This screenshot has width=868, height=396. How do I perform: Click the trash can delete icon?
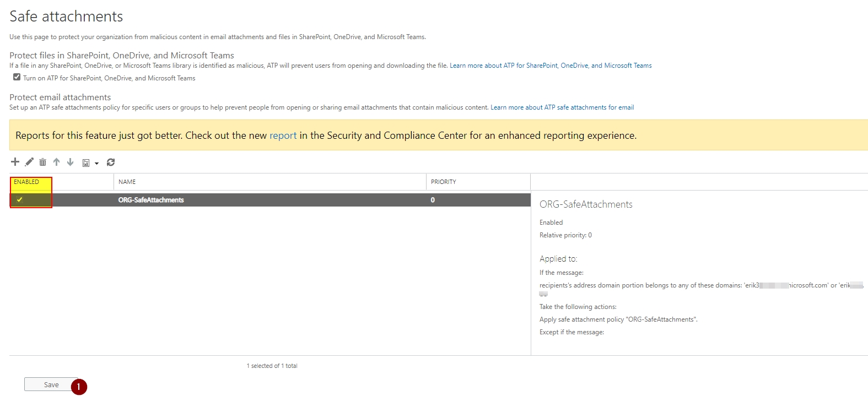(x=42, y=162)
